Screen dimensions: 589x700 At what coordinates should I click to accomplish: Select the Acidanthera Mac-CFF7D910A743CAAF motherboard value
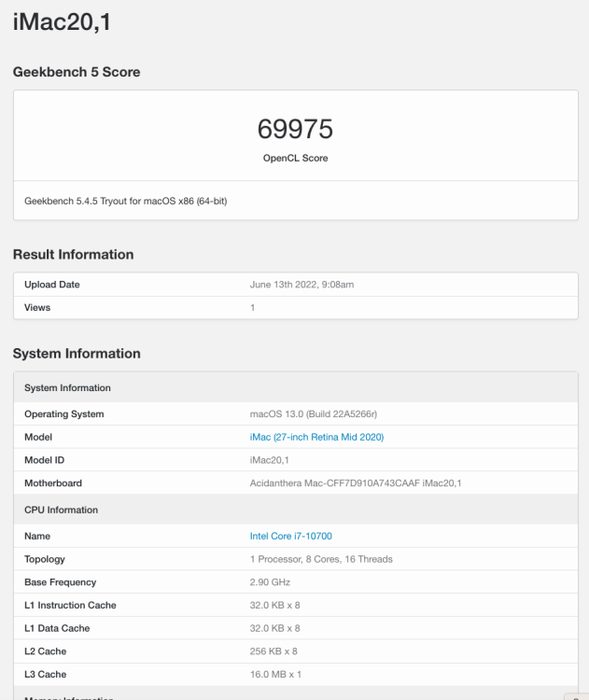click(356, 483)
